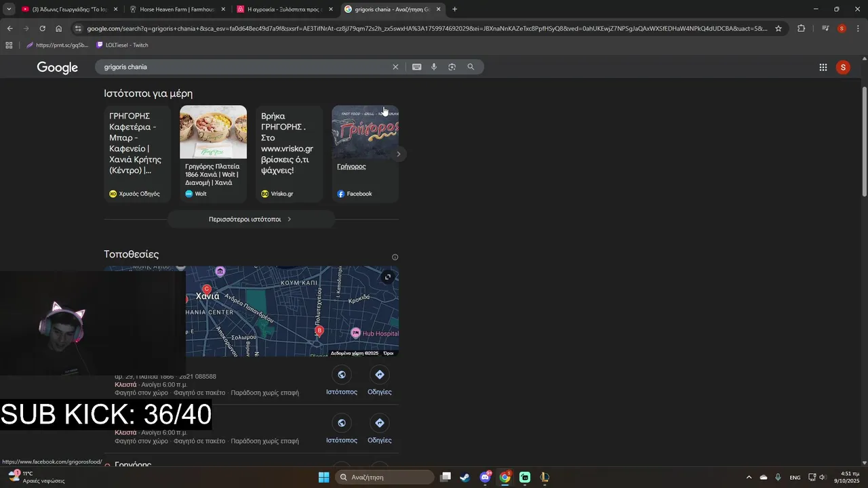Screen dimensions: 868x488
Task: Open the weather widget showing 11°C
Action: tap(37, 477)
